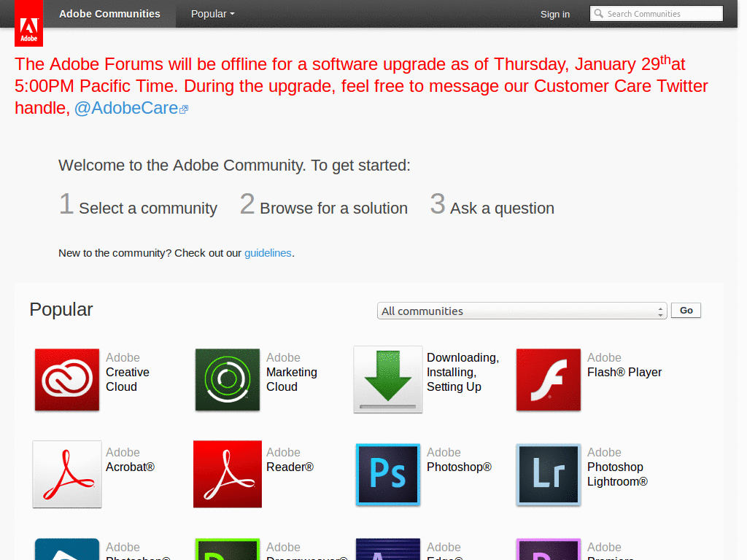The height and width of the screenshot is (560, 747).
Task: Open the @AdobeCare Twitter link
Action: 125,107
